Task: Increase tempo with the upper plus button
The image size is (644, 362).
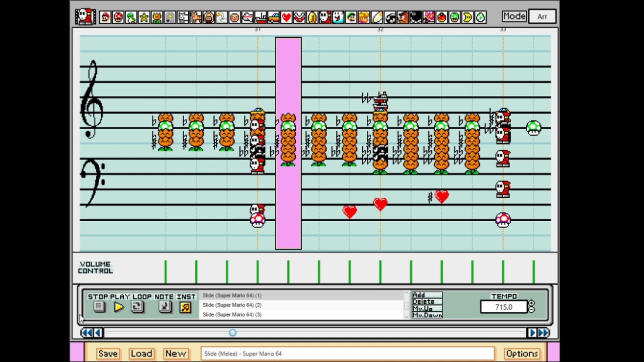Action: pos(531,304)
